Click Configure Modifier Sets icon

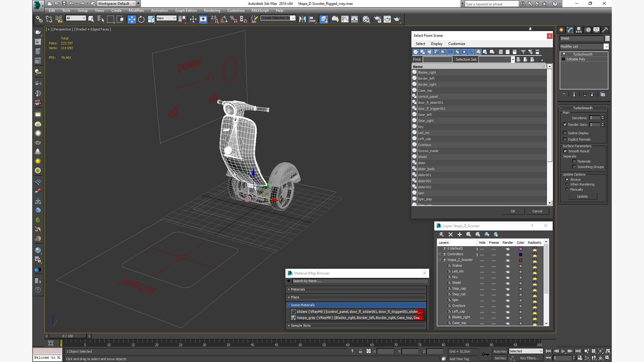(x=603, y=95)
